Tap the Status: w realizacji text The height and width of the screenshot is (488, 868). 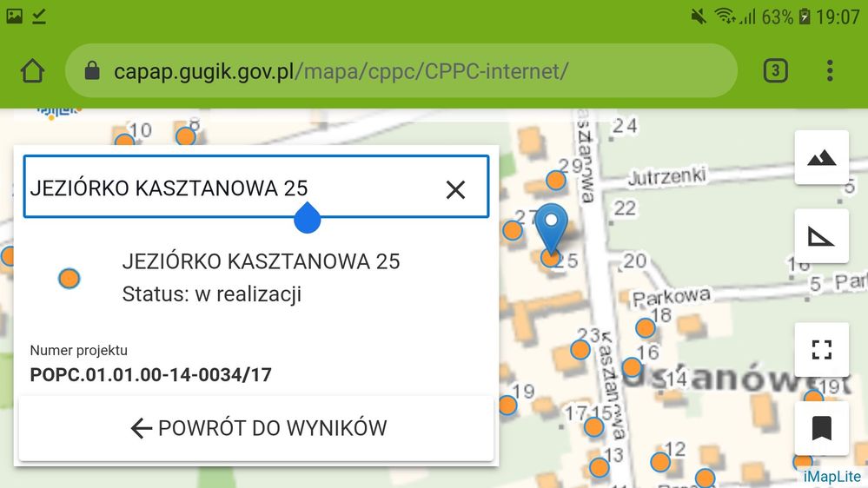211,293
